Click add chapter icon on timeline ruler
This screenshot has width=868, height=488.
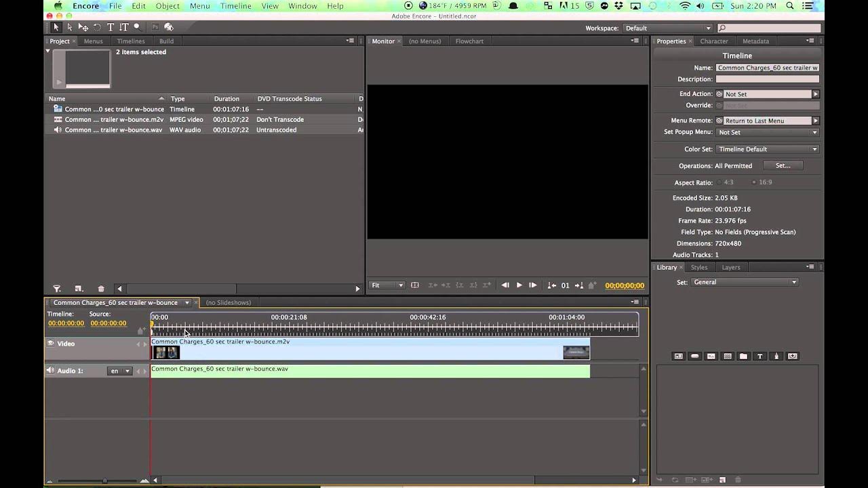141,331
